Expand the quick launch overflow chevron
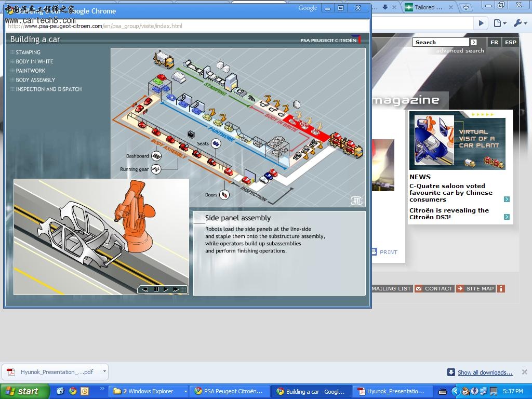Screen dimensions: 532x399 102,389
